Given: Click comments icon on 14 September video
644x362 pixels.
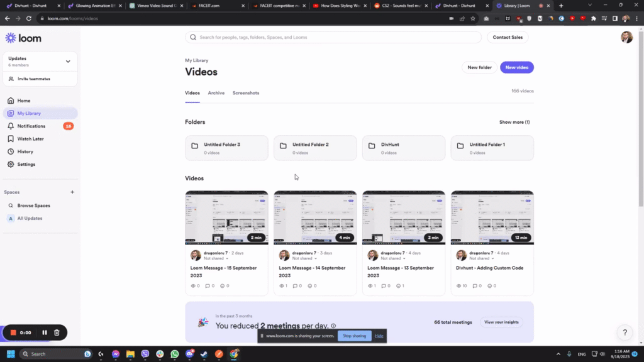Looking at the screenshot, I should pyautogui.click(x=295, y=286).
